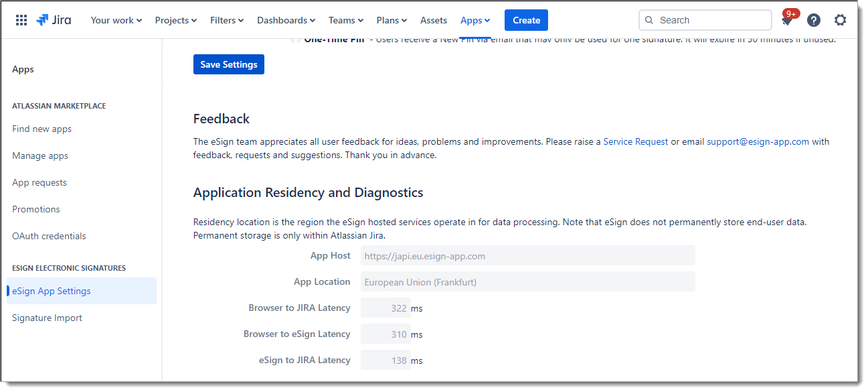This screenshot has width=868, height=392.
Task: Open the notifications bell icon
Action: pos(787,21)
